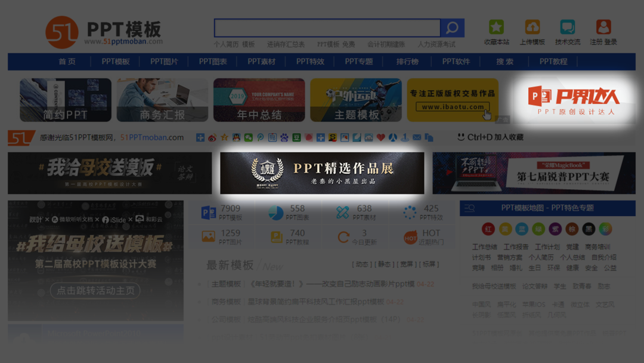The height and width of the screenshot is (363, 644).
Task: Share via the Sina Weibo icon
Action: [x=212, y=137]
